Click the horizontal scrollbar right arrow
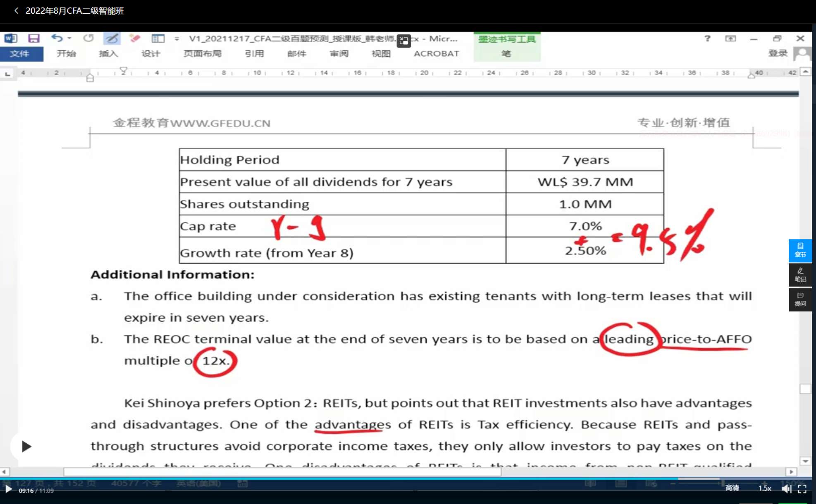The height and width of the screenshot is (504, 816). click(x=791, y=472)
